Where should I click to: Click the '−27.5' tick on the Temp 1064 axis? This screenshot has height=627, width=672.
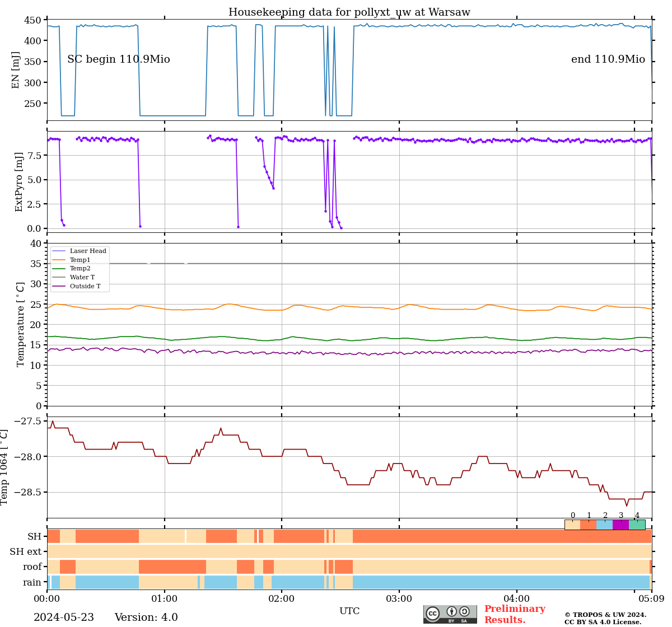coord(27,421)
